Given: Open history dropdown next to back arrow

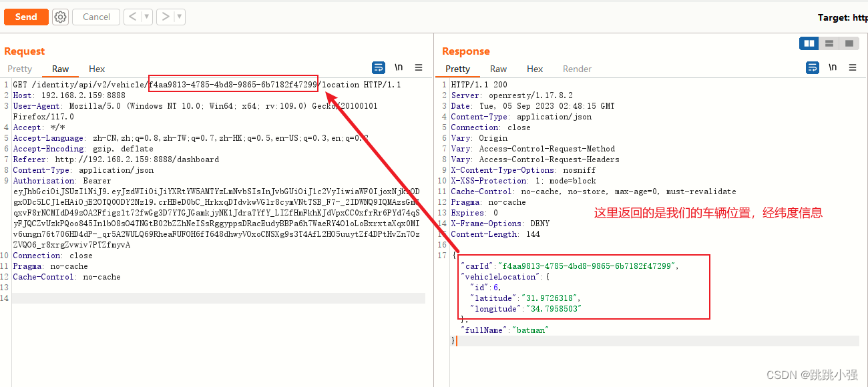Looking at the screenshot, I should click(x=147, y=17).
